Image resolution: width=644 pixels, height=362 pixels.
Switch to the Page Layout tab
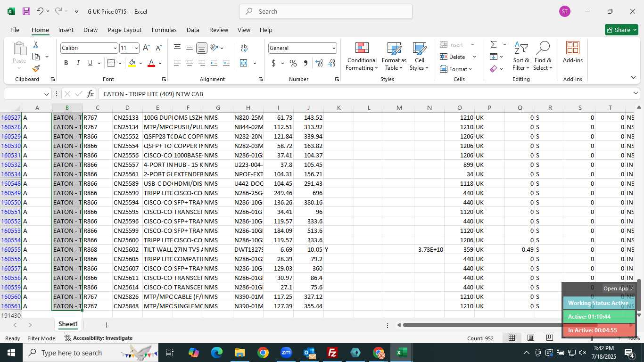[x=124, y=30]
